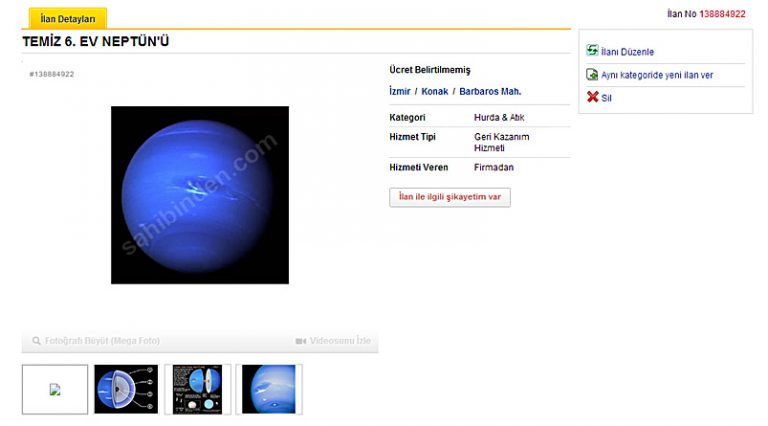This screenshot has width=768, height=426.
Task: Click the Videosunu İzle text
Action: point(340,340)
